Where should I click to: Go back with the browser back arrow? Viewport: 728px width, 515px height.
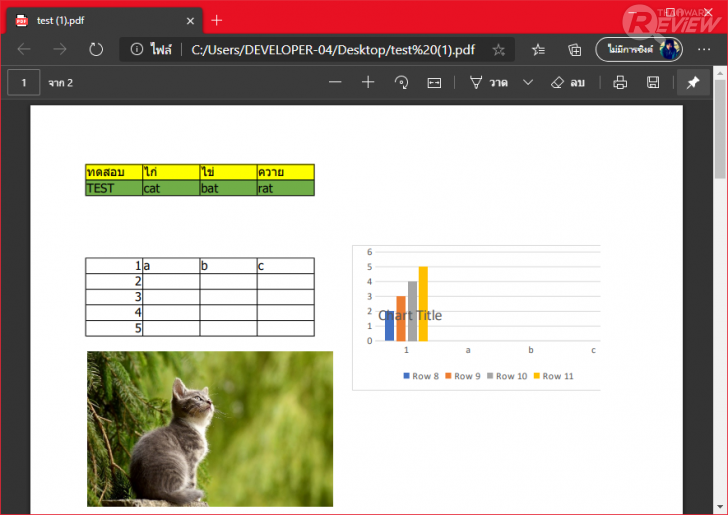[x=24, y=49]
